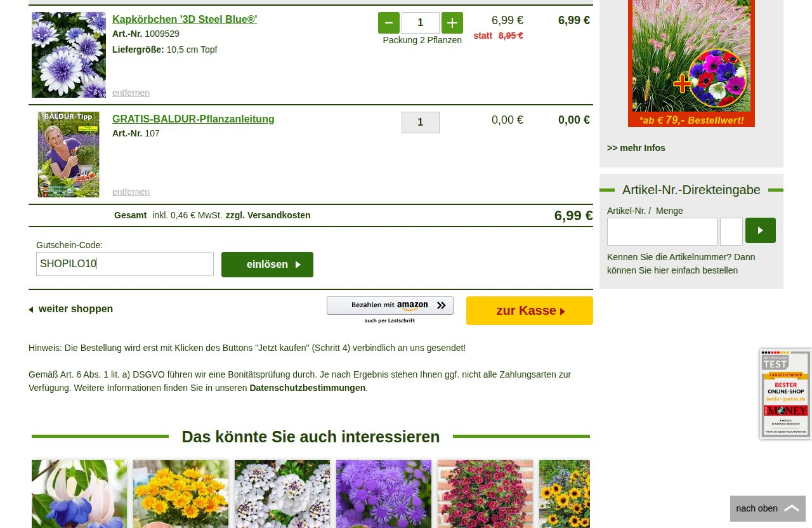
Task: Focus the Artikel-Nr. direct entry field
Action: tap(662, 232)
